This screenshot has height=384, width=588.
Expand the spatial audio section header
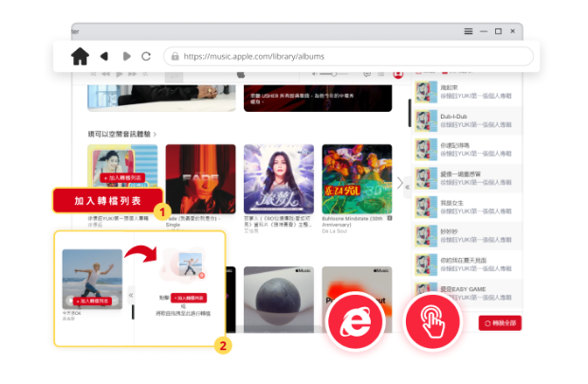[x=122, y=134]
